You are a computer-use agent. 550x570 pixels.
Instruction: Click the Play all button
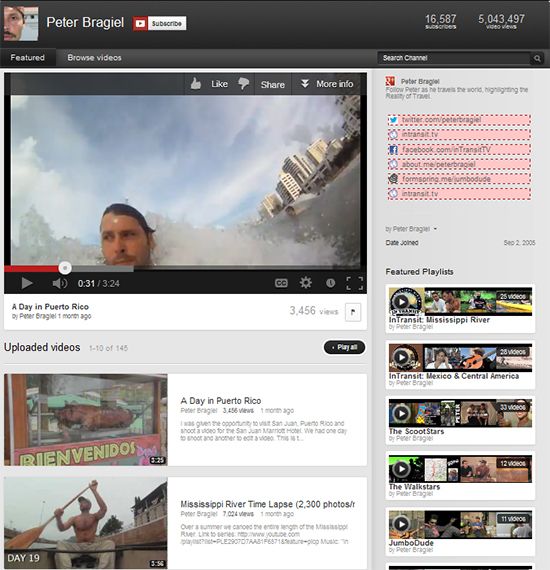(x=344, y=348)
